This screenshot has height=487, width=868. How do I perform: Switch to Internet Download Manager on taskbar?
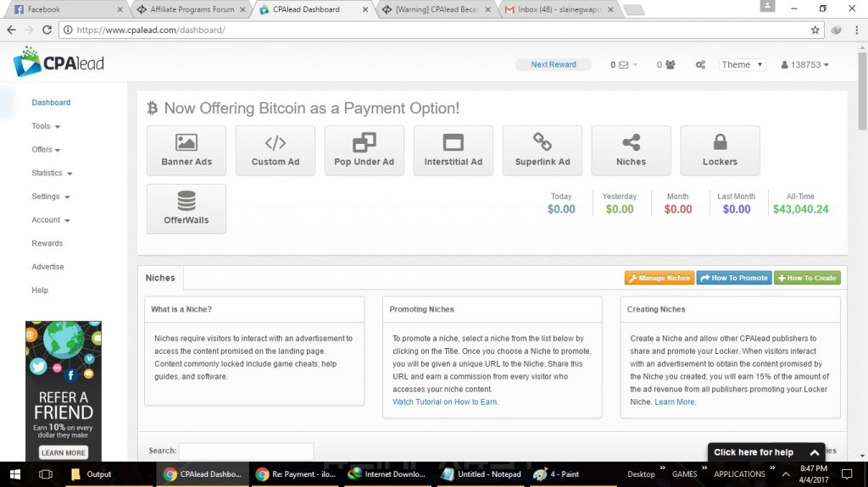(x=387, y=474)
